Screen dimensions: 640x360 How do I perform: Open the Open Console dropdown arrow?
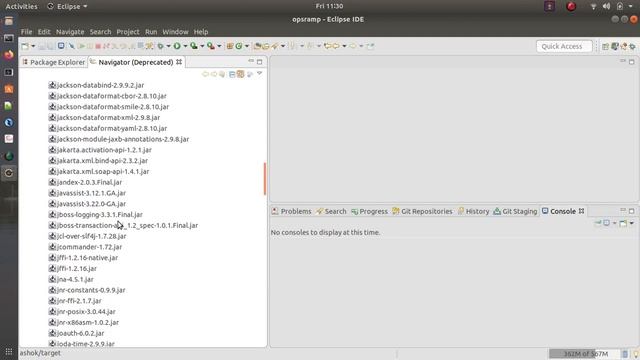tap(631, 223)
